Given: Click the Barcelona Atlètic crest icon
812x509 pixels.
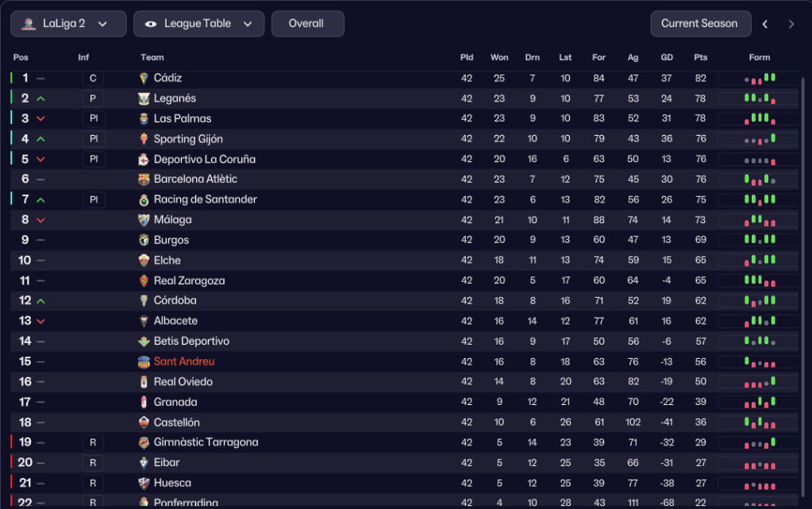Looking at the screenshot, I should pyautogui.click(x=144, y=179).
